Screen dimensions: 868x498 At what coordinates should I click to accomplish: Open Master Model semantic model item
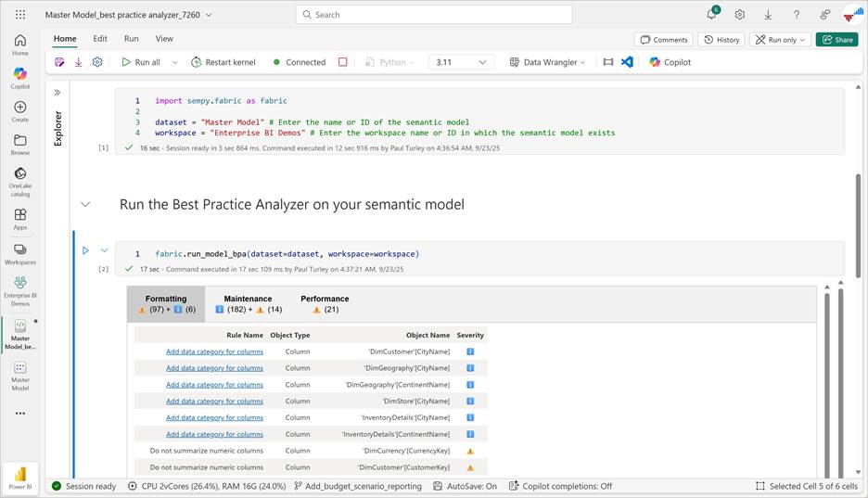(19, 376)
